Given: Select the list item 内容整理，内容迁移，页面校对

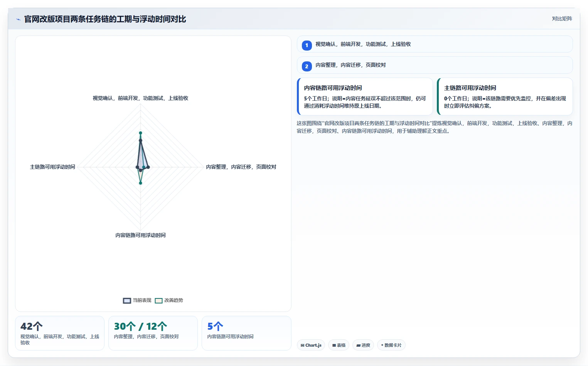Looking at the screenshot, I should [435, 65].
